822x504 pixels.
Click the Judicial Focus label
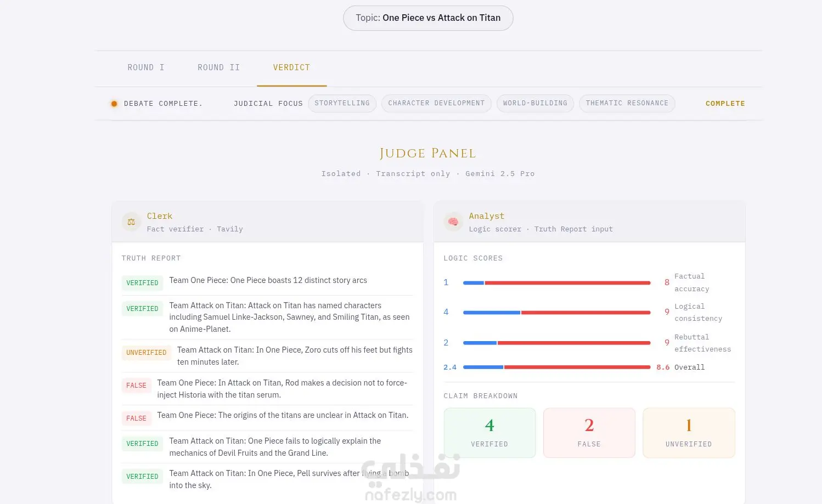tap(268, 104)
